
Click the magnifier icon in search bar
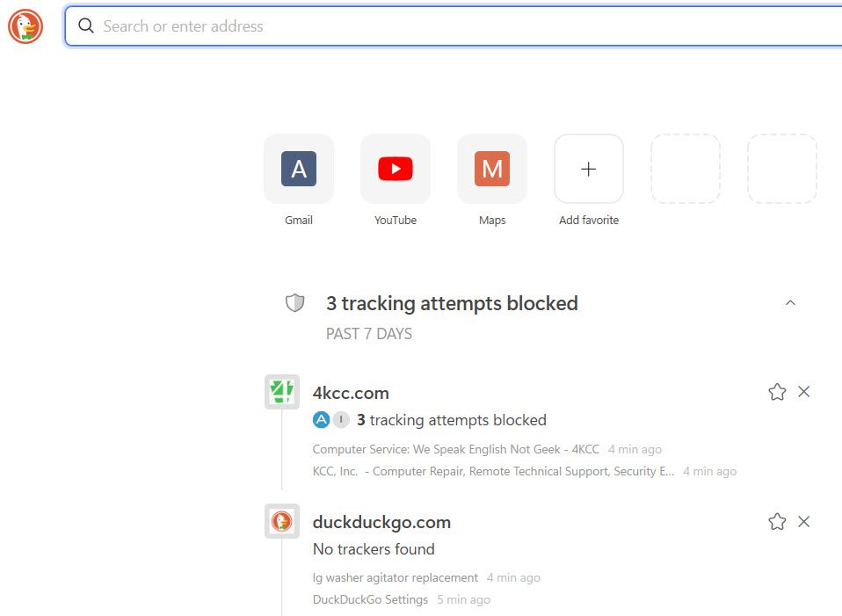pos(86,25)
